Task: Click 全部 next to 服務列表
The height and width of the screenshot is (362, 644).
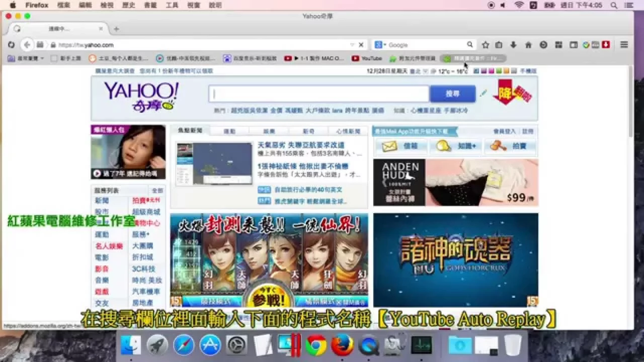Action: pos(157,191)
